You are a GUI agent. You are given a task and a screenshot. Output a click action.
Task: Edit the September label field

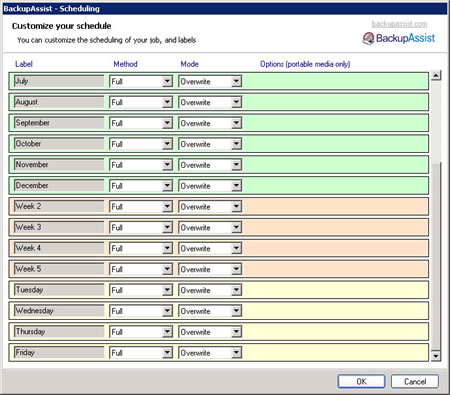[x=59, y=123]
